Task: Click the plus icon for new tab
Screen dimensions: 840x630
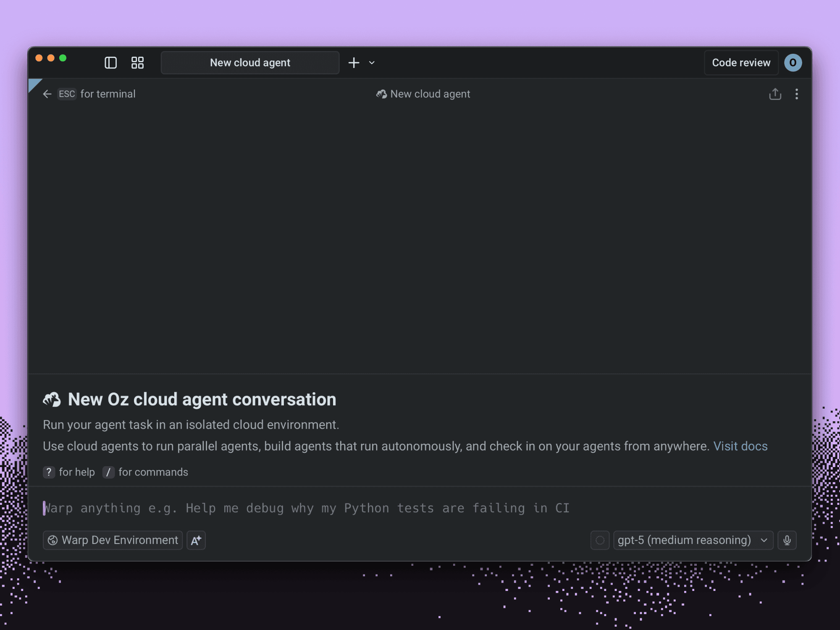Action: (x=354, y=63)
